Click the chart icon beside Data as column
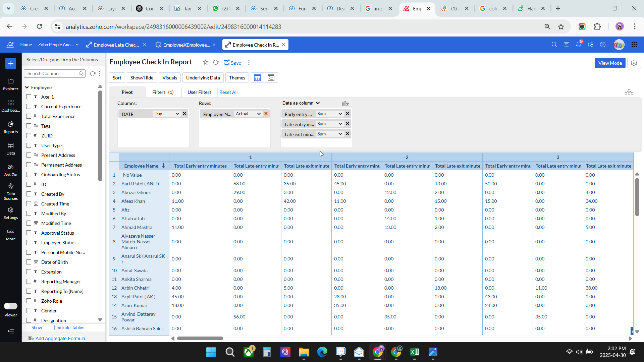This screenshot has height=362, width=644. [x=345, y=104]
